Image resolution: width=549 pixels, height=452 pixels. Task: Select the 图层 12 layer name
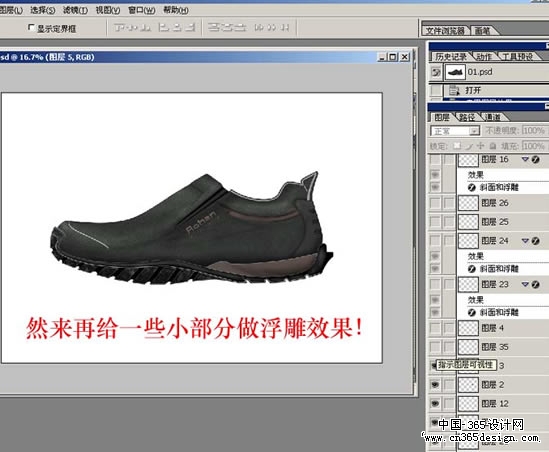coord(495,403)
